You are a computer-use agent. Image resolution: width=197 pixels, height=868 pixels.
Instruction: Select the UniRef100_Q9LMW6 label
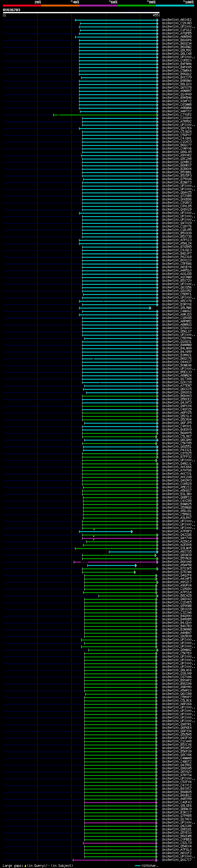click(x=177, y=308)
